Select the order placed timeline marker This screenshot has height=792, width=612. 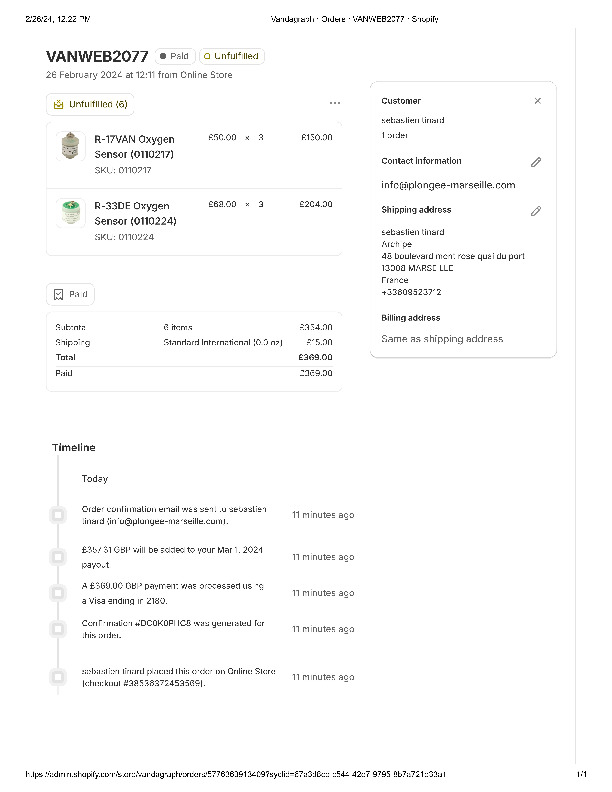58,677
